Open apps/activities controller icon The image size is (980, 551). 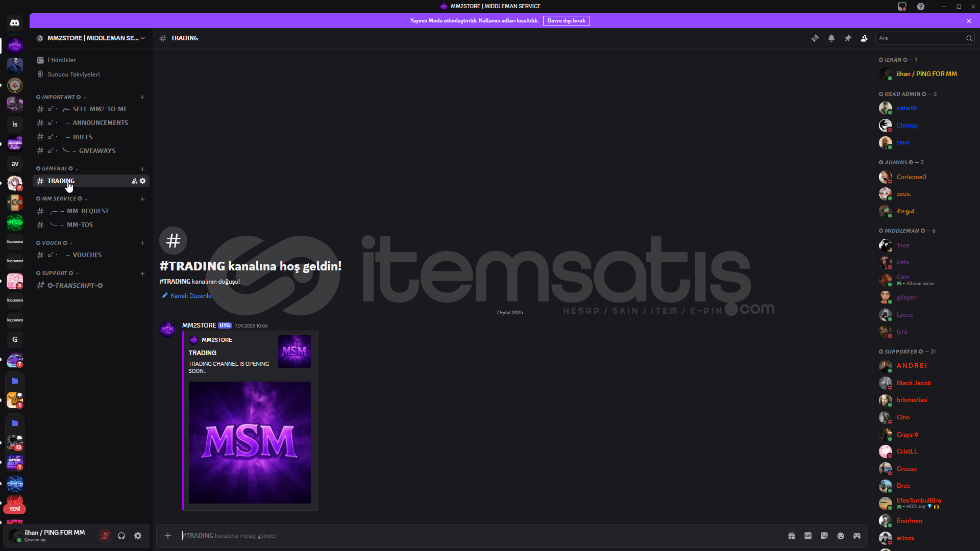tap(857, 536)
